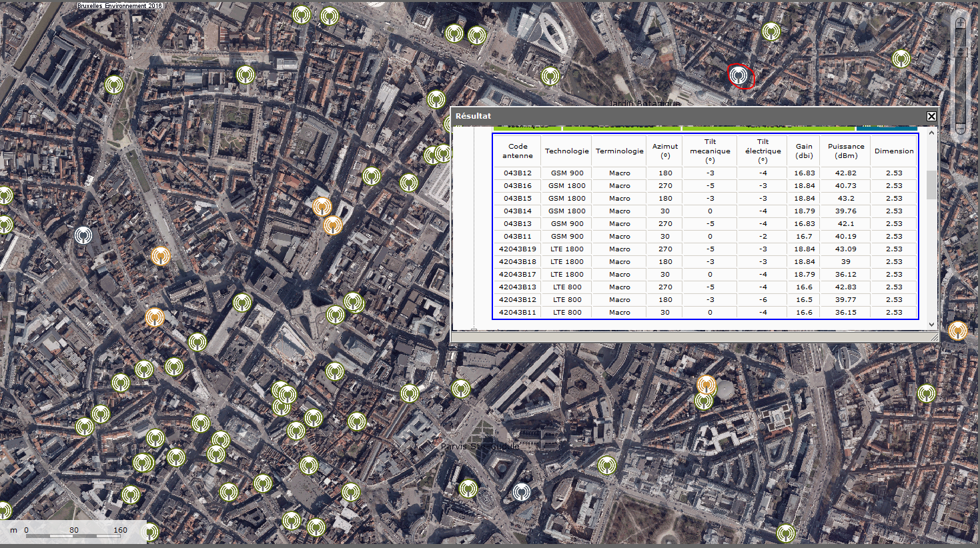Close the Résultat window
This screenshot has width=980, height=548.
931,116
